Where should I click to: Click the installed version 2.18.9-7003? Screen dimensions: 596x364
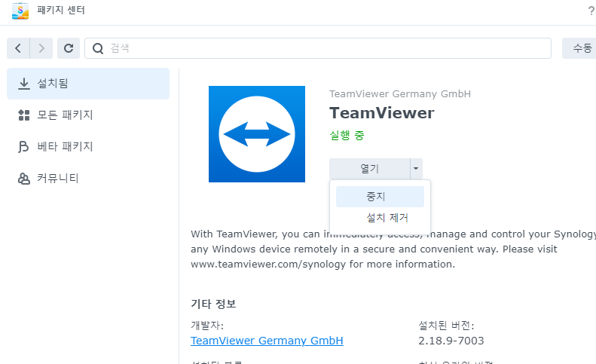point(451,341)
